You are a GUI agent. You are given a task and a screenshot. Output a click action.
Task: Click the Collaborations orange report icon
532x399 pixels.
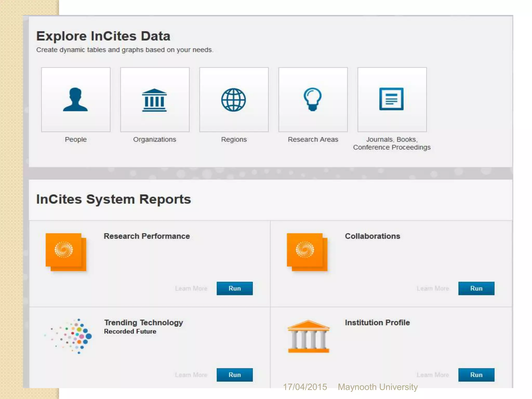click(x=307, y=252)
